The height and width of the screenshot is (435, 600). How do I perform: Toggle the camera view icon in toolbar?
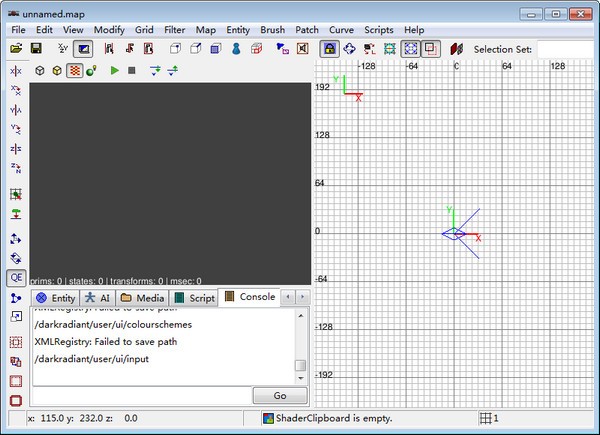point(84,48)
